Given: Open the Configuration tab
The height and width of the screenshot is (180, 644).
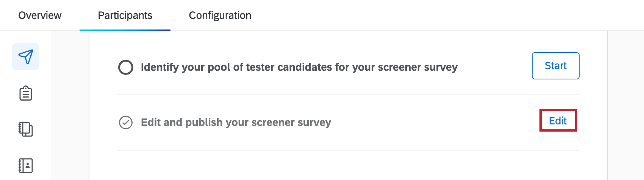Looking at the screenshot, I should (x=220, y=16).
